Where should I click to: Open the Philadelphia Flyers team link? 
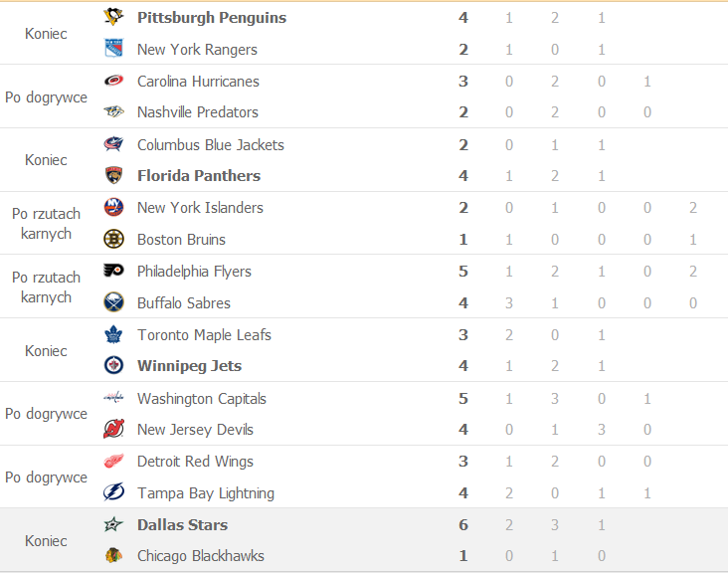[x=194, y=272]
